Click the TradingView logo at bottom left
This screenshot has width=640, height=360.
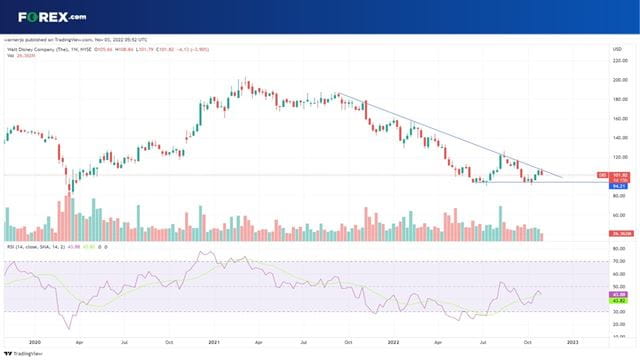23,353
